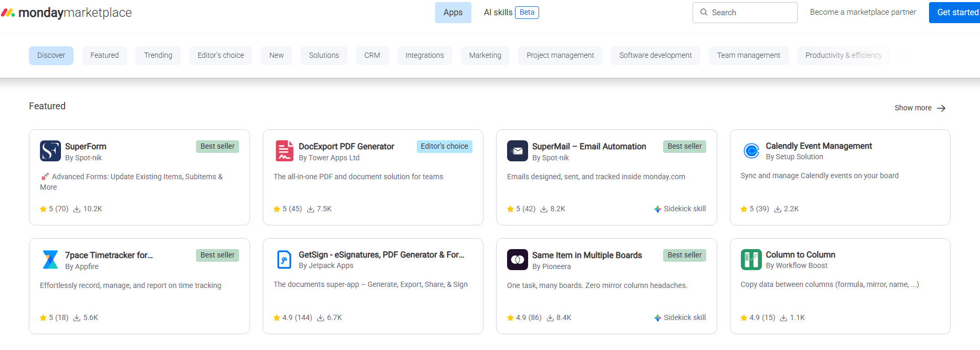Open the Same Item in Multiple Boards icon
Image resolution: width=980 pixels, height=350 pixels.
(x=518, y=260)
